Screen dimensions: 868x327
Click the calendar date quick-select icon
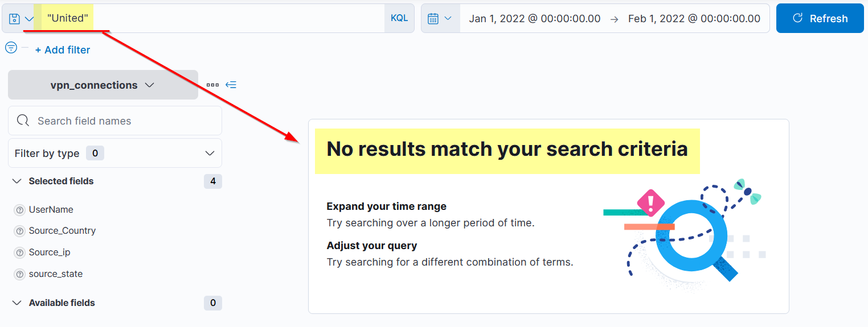(440, 19)
